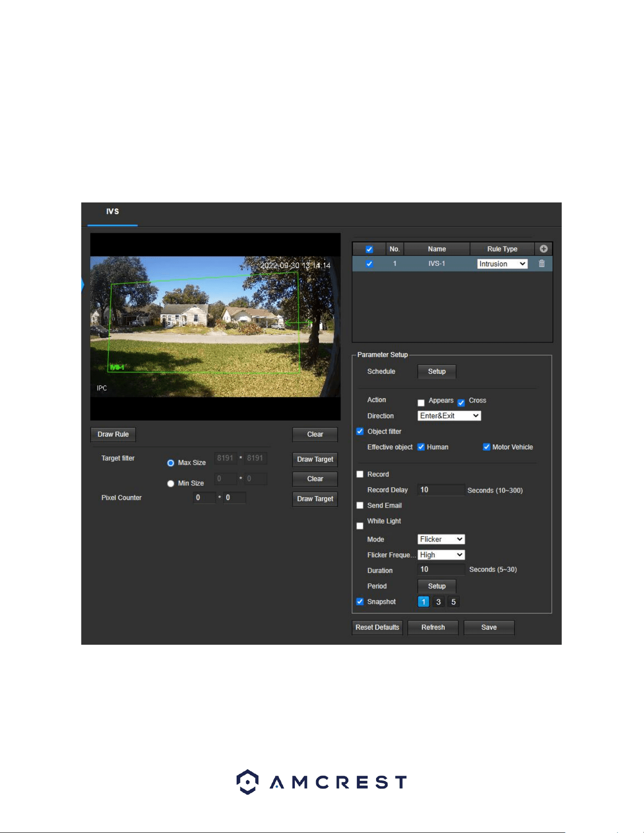Switch to the IVS tab
This screenshot has width=644, height=833.
click(113, 211)
